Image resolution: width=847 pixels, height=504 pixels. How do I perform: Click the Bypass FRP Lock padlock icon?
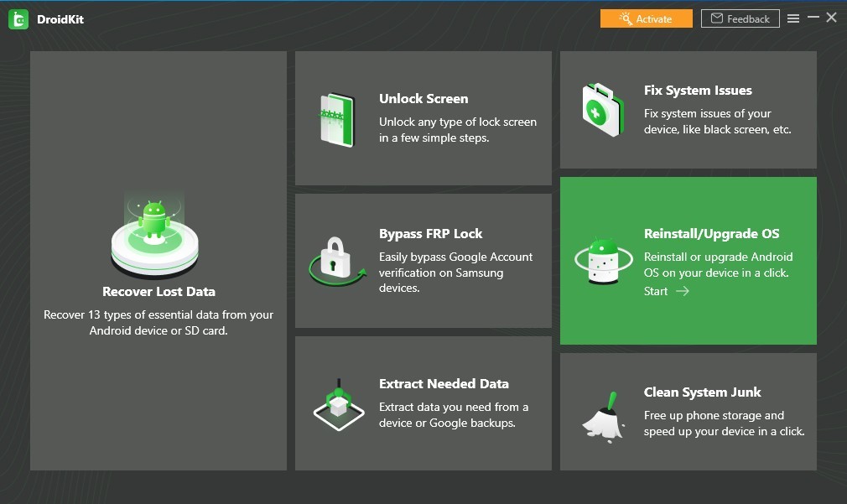[337, 261]
